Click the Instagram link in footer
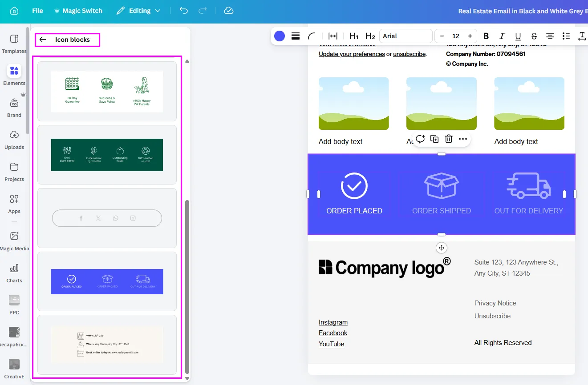588x385 pixels. tap(333, 322)
